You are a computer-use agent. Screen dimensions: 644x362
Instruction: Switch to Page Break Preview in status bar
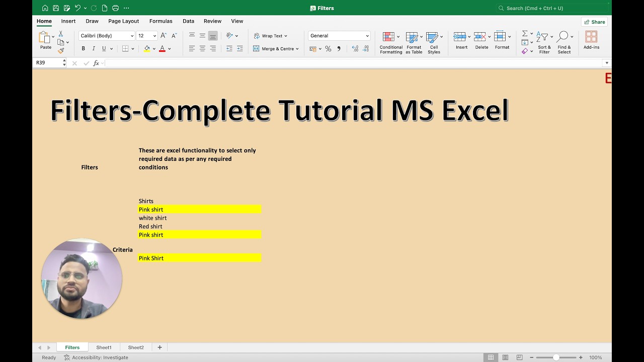click(x=519, y=357)
